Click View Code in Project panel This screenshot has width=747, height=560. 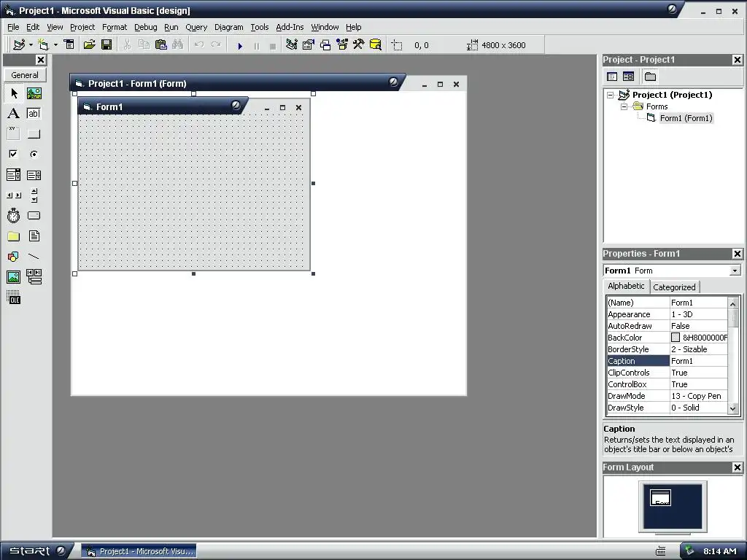point(612,77)
